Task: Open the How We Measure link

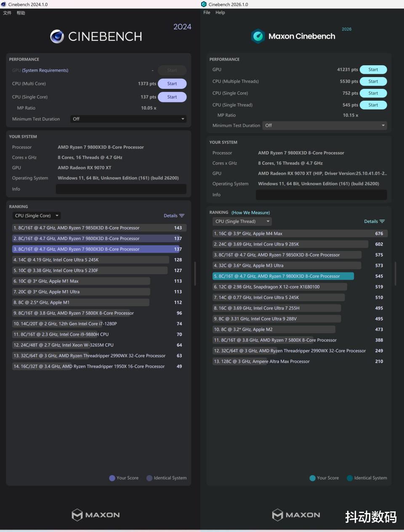Action: point(250,213)
